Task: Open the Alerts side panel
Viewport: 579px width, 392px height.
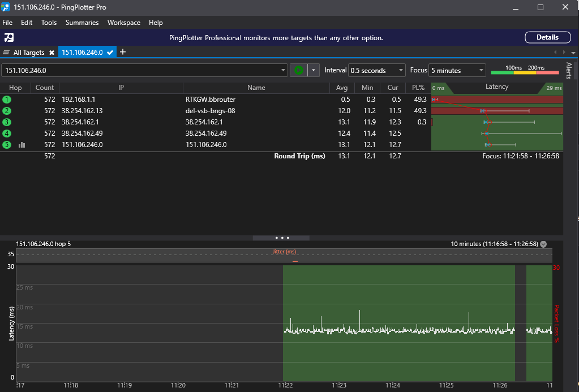Action: pyautogui.click(x=569, y=71)
